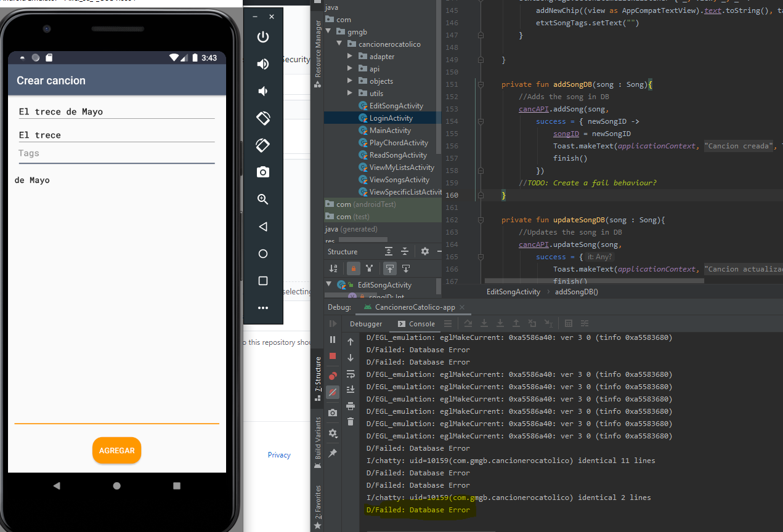Select the CancioneroCatolico-app debug tab
The image size is (783, 532).
[x=415, y=307]
